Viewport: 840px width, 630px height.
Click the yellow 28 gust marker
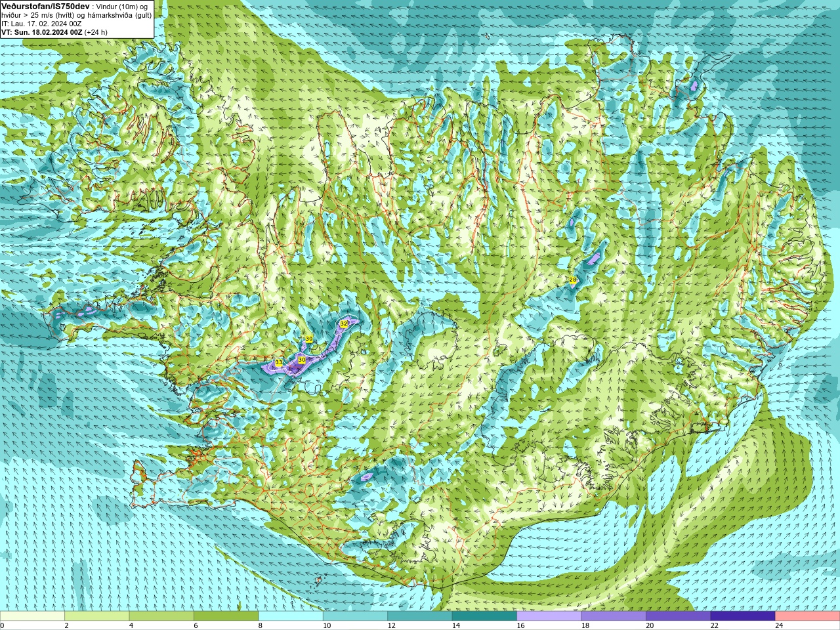coord(572,280)
